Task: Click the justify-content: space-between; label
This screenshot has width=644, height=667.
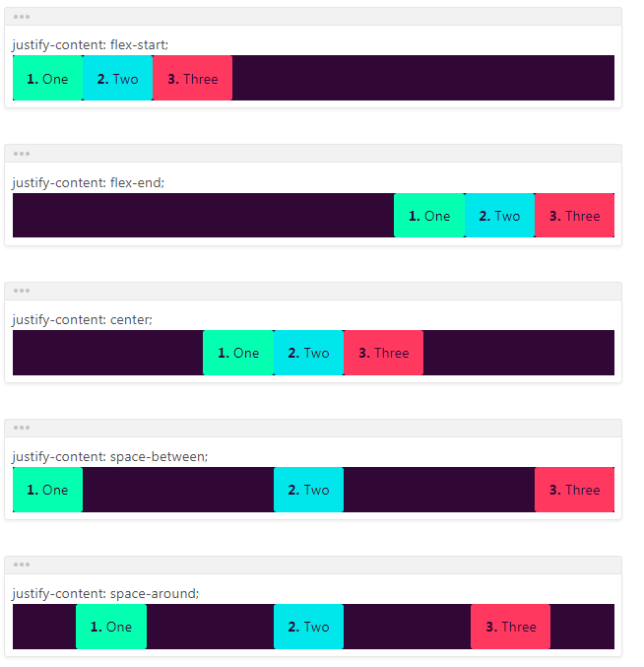Action: click(x=110, y=456)
